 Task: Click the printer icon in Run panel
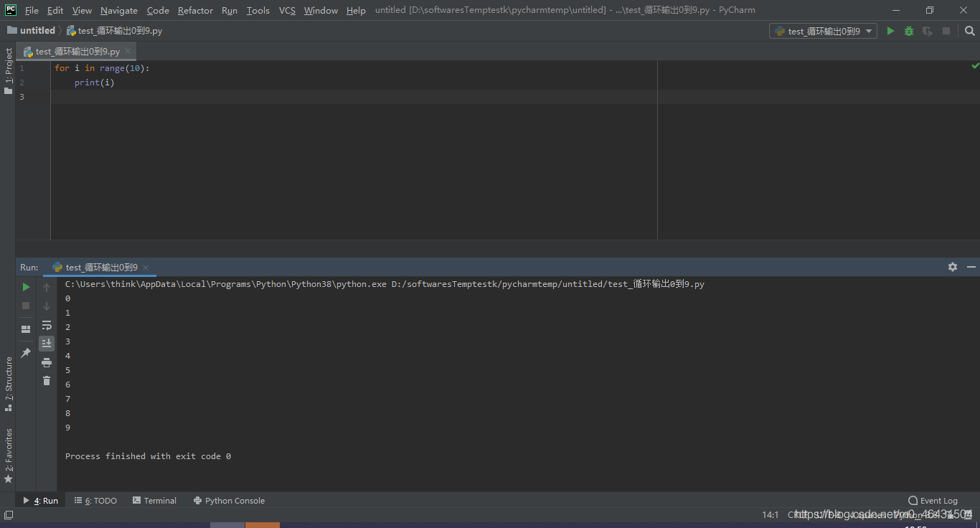[47, 362]
